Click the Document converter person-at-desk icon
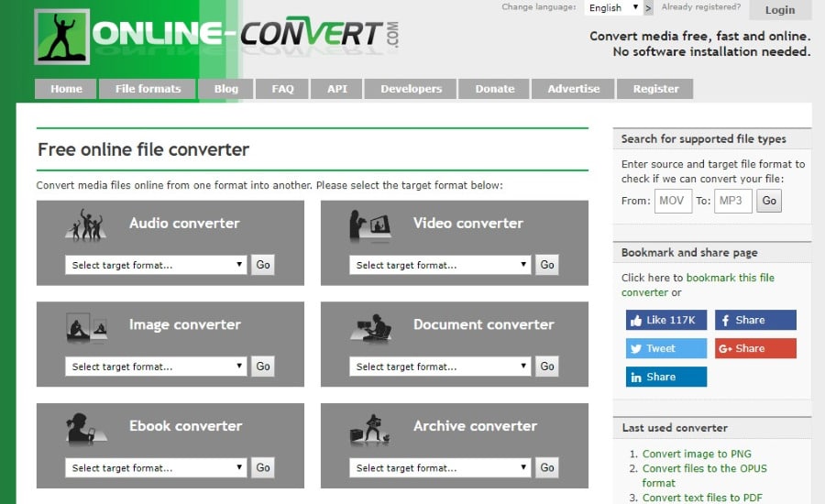Screen dimensions: 825x504 click(x=371, y=328)
